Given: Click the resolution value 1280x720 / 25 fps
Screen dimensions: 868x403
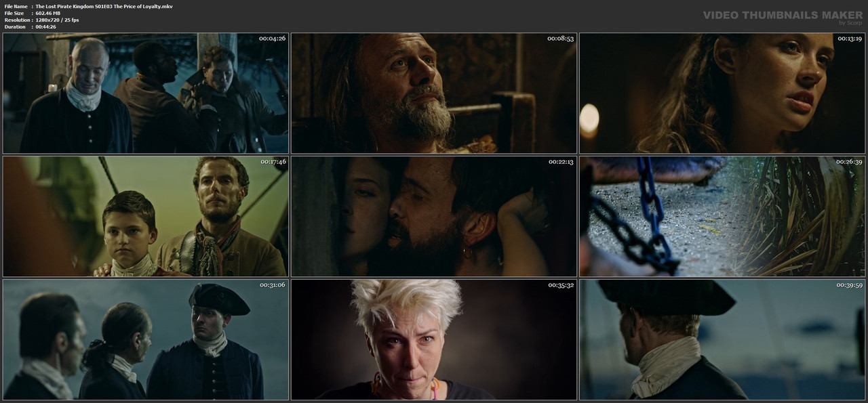Looking at the screenshot, I should [x=57, y=20].
